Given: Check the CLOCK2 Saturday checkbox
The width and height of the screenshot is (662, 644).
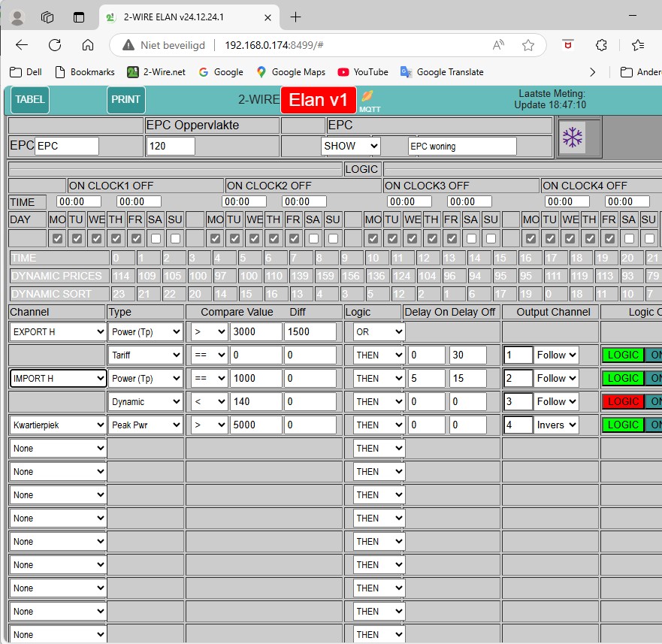Looking at the screenshot, I should (x=313, y=239).
